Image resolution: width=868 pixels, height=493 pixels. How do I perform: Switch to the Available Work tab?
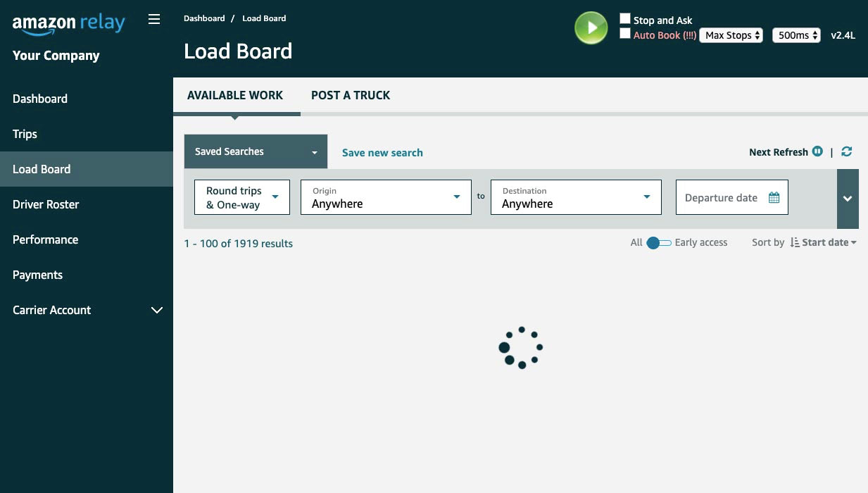235,95
